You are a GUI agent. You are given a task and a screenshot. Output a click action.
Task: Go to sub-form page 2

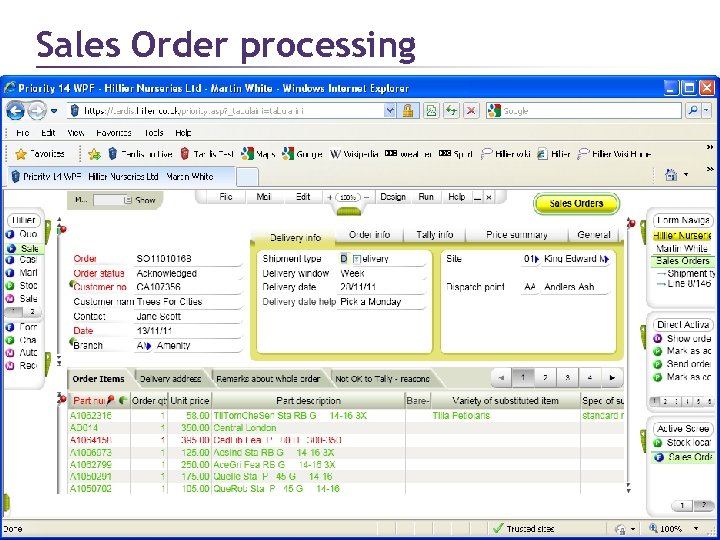click(x=545, y=377)
